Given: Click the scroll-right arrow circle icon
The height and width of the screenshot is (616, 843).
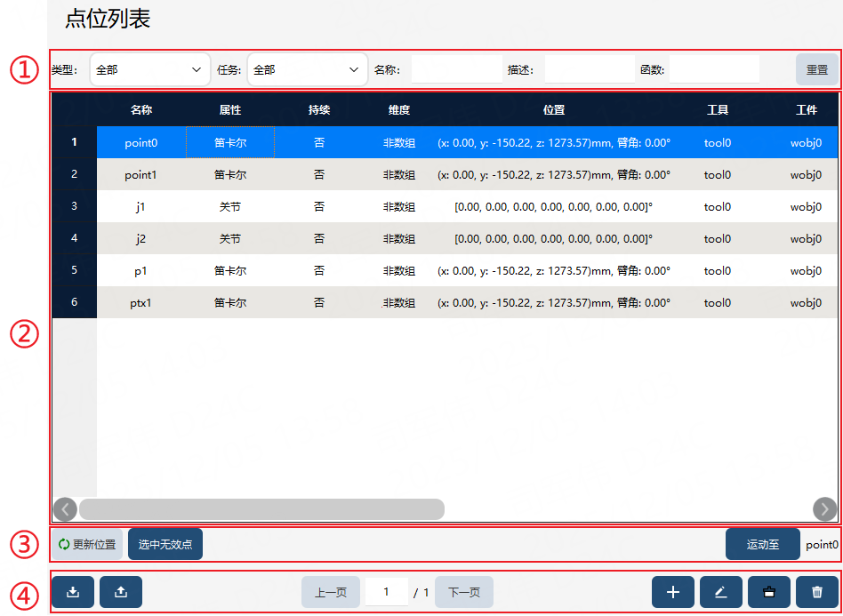Looking at the screenshot, I should point(824,509).
